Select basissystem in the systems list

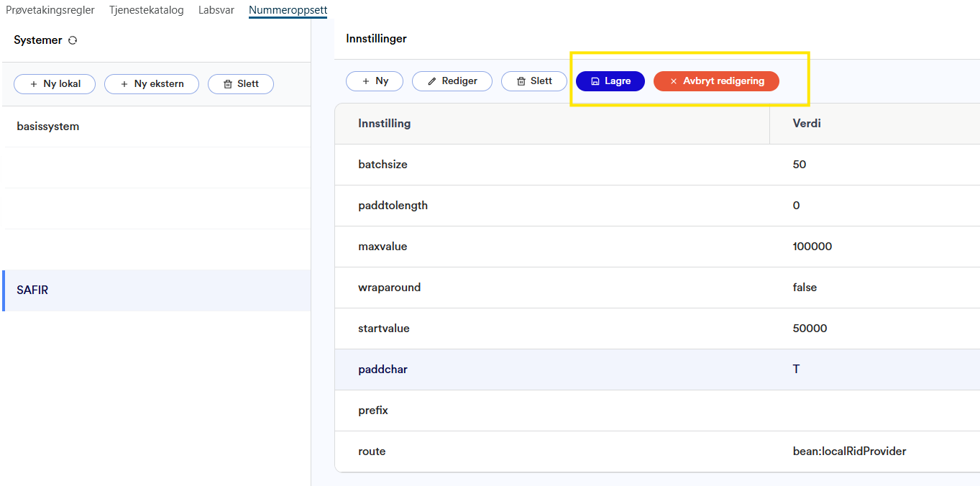coord(48,127)
